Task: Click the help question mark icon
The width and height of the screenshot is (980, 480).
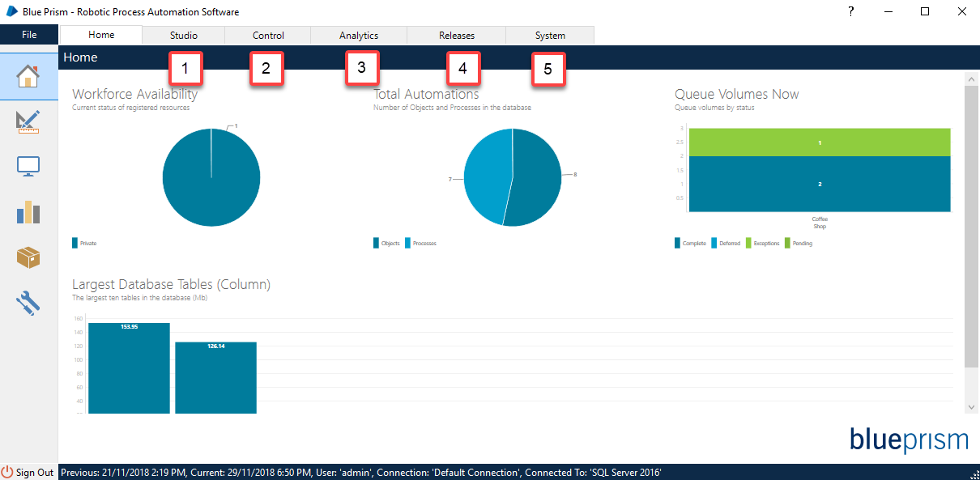Action: 851,11
